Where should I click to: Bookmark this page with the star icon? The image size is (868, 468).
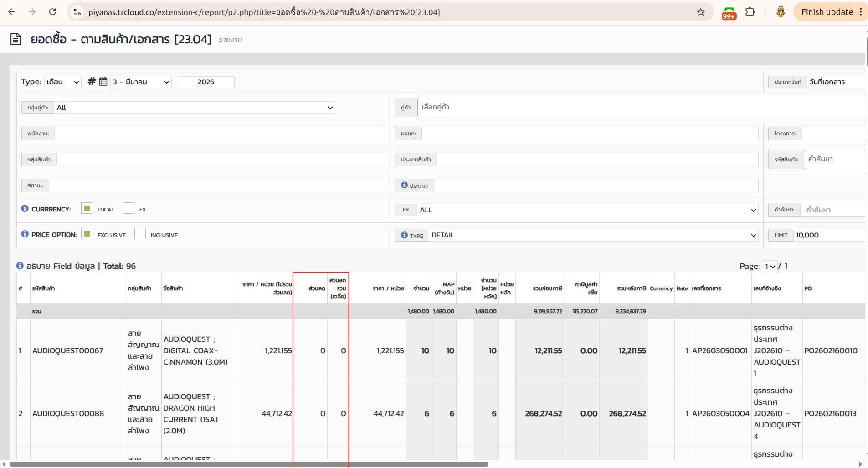click(701, 12)
